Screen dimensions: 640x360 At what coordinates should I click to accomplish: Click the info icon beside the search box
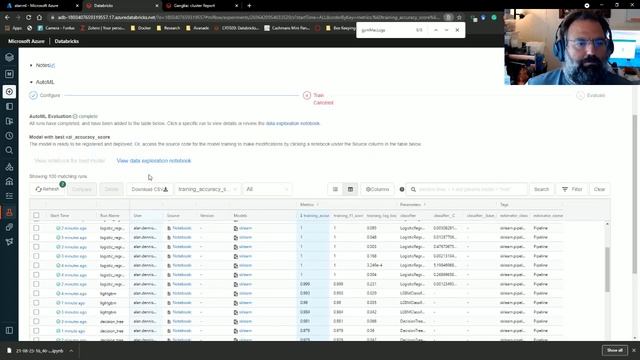click(x=402, y=189)
